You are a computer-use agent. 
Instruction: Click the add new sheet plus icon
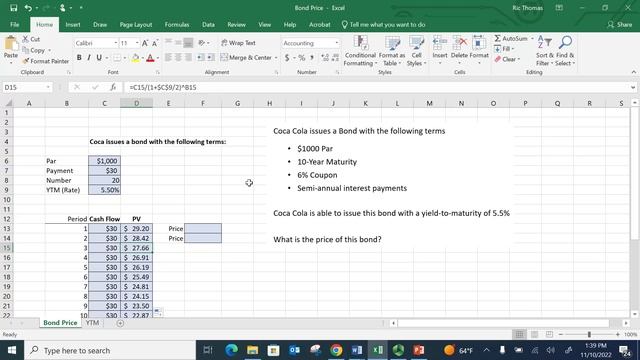pos(120,323)
